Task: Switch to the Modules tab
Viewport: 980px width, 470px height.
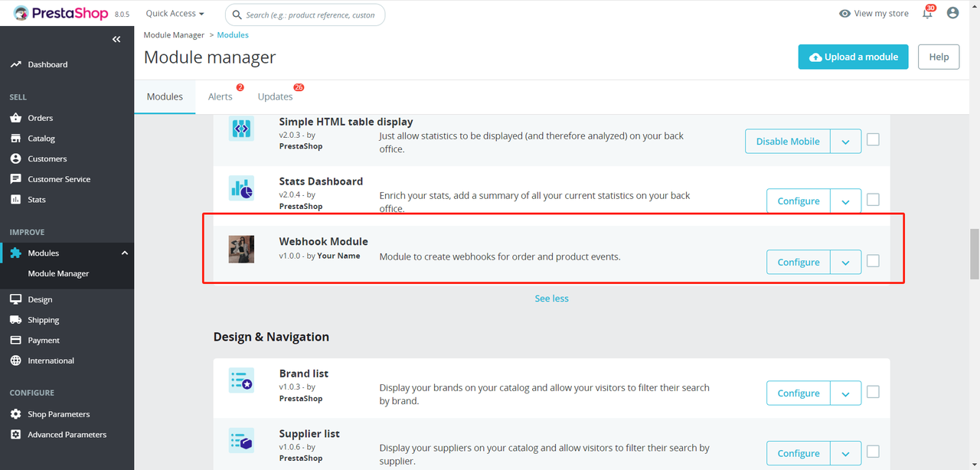Action: coord(165,96)
